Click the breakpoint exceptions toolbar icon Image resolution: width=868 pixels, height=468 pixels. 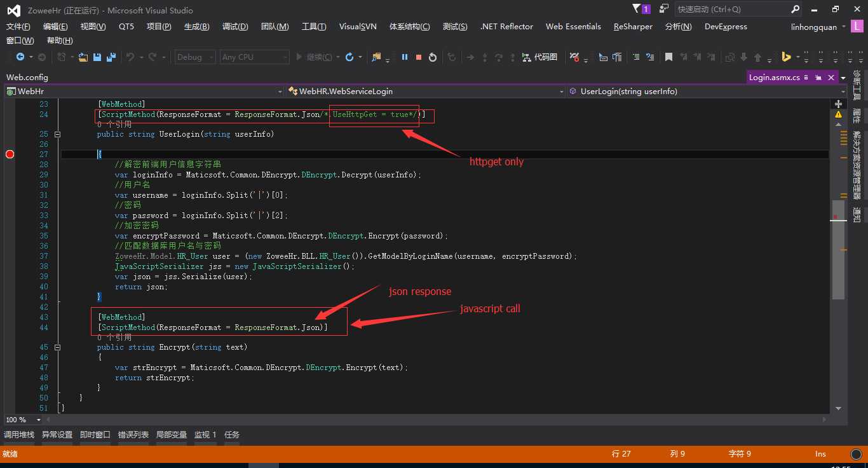click(574, 57)
